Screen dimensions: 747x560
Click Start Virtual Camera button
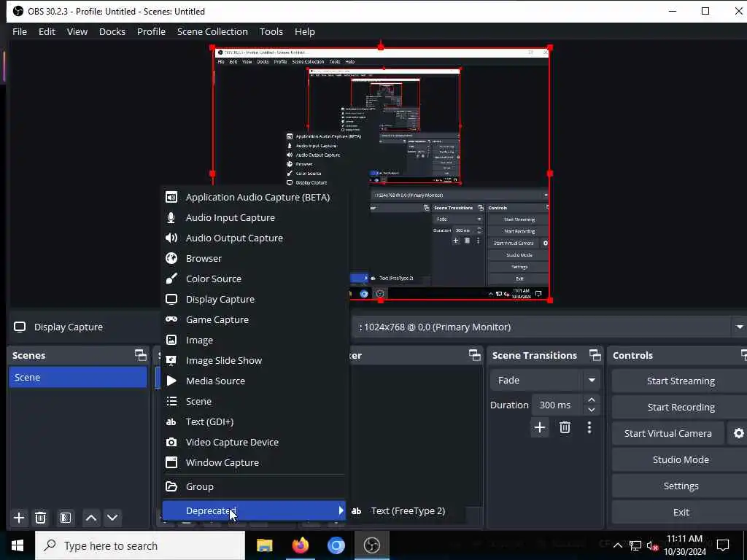(668, 433)
